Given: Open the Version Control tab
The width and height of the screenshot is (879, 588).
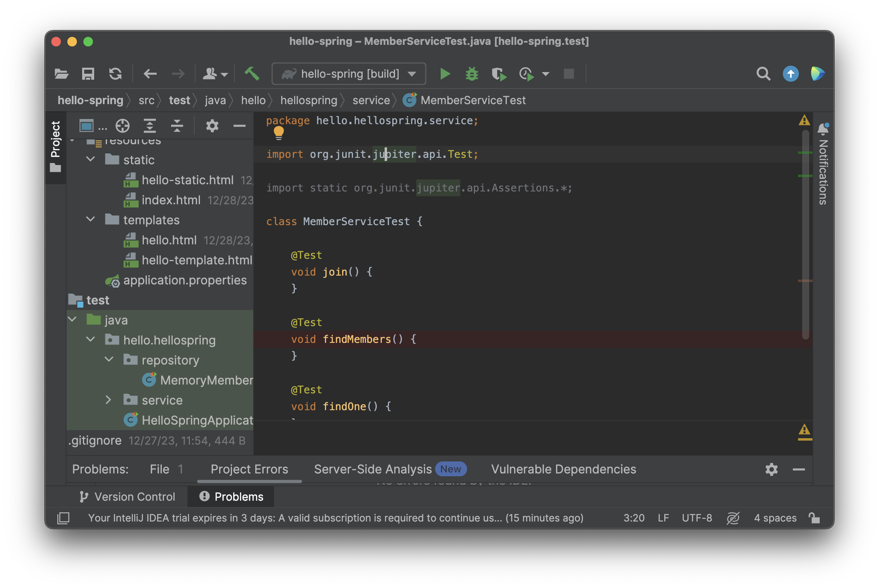Looking at the screenshot, I should pos(127,497).
